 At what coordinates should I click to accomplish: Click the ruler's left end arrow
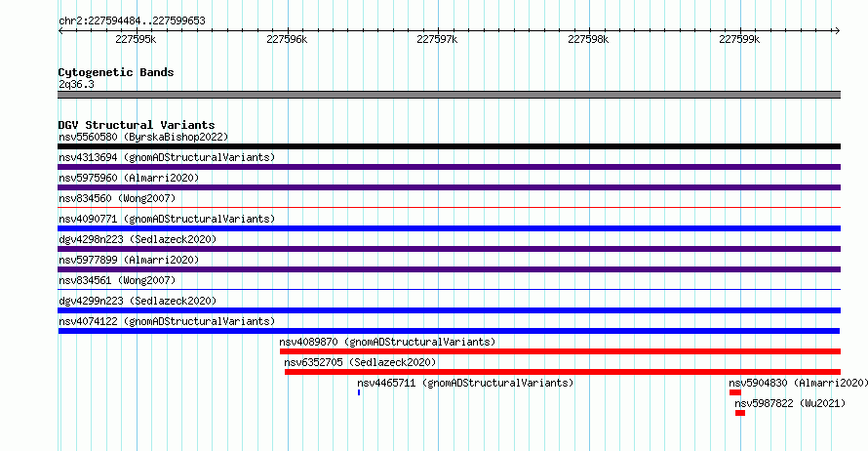coord(60,31)
